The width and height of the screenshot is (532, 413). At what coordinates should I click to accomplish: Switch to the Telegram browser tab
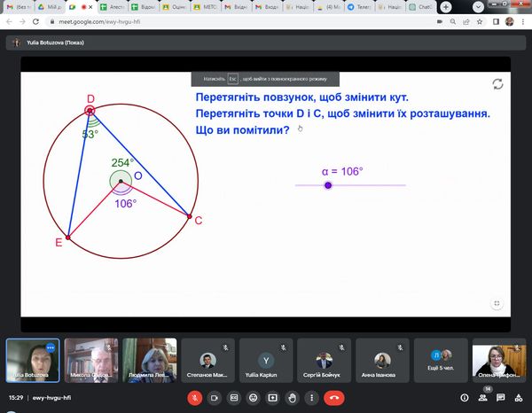[358, 6]
